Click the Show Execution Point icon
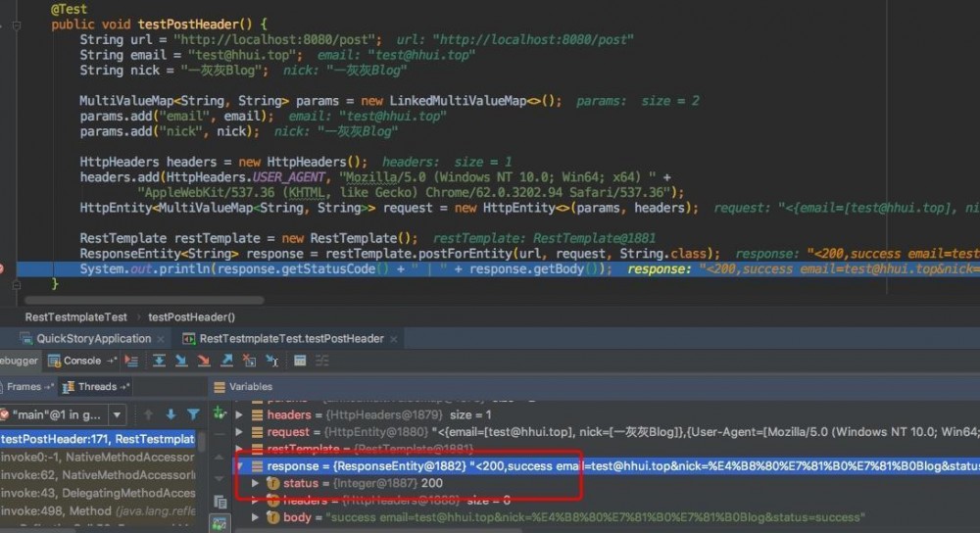This screenshot has height=533, width=980. pos(131,361)
